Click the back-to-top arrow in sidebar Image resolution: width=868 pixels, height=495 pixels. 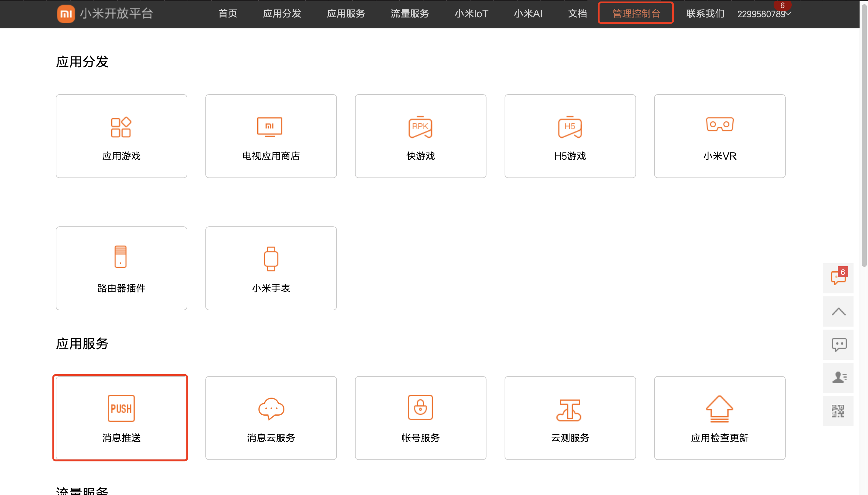838,311
